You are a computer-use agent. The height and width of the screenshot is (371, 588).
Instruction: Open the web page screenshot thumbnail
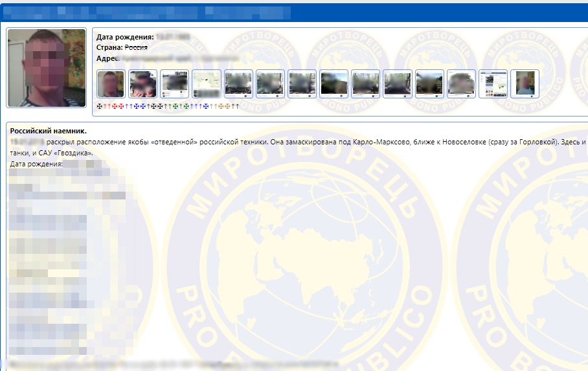(x=493, y=84)
